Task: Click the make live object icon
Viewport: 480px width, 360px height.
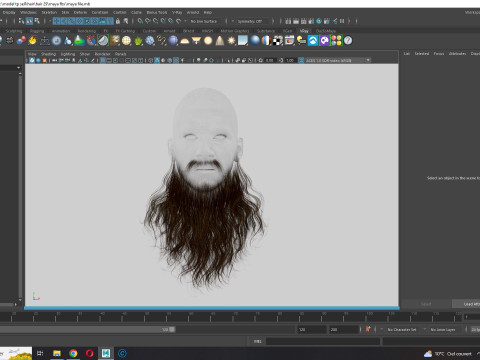Action: pos(179,21)
